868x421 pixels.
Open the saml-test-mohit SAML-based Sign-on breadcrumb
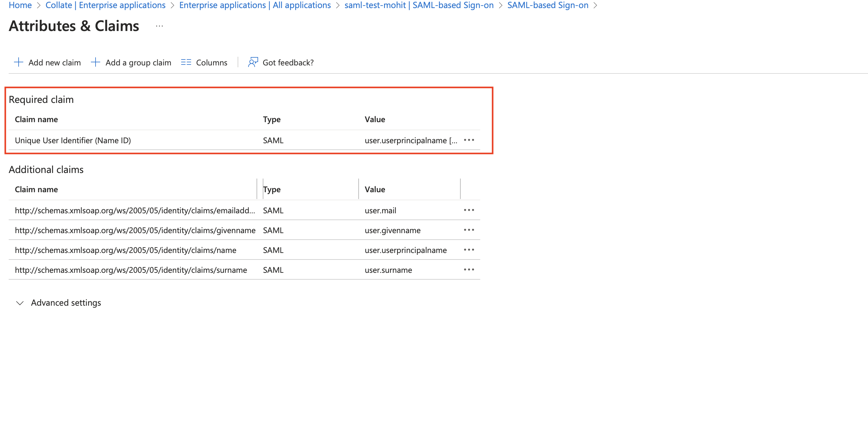pyautogui.click(x=419, y=5)
